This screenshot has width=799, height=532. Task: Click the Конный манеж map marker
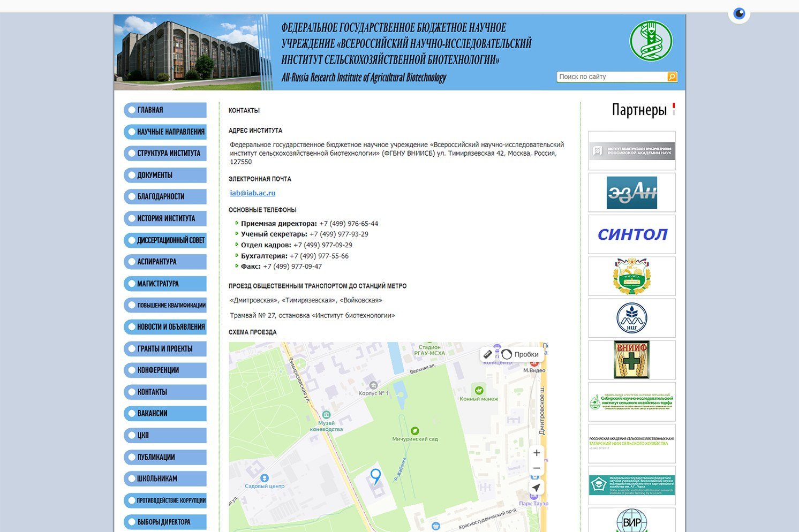tap(479, 390)
